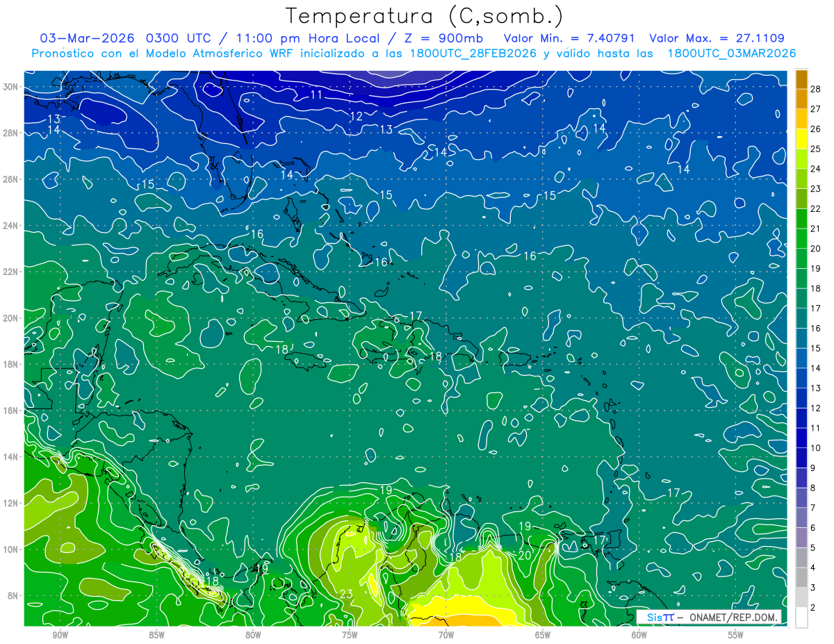The height and width of the screenshot is (644, 834).
Task: Click the '22N' latitude axis label
Action: 12,272
